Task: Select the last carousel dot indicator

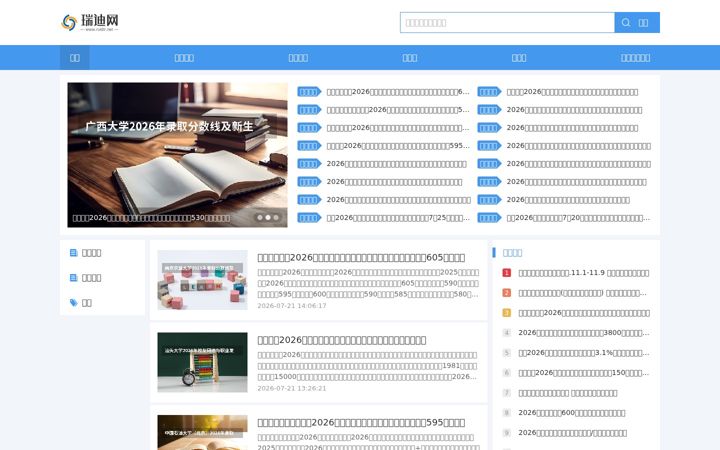Action: pos(276,218)
